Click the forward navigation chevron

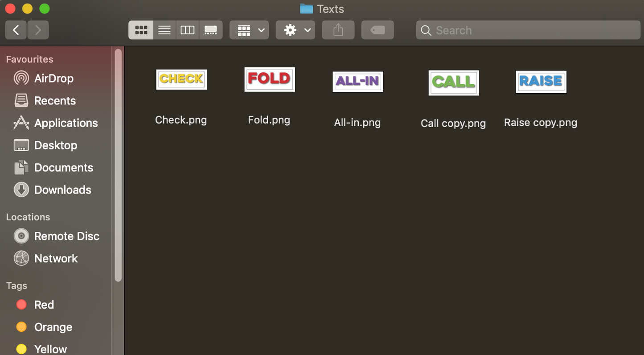(38, 30)
